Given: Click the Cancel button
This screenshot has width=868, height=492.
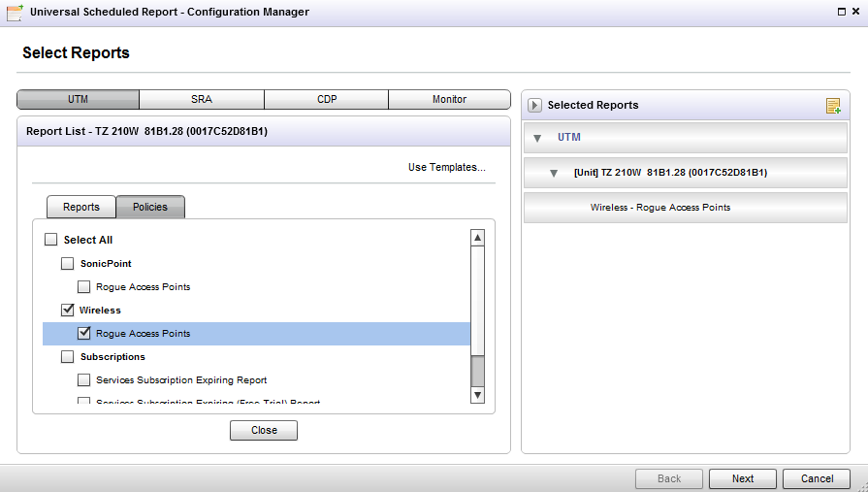Looking at the screenshot, I should (817, 478).
